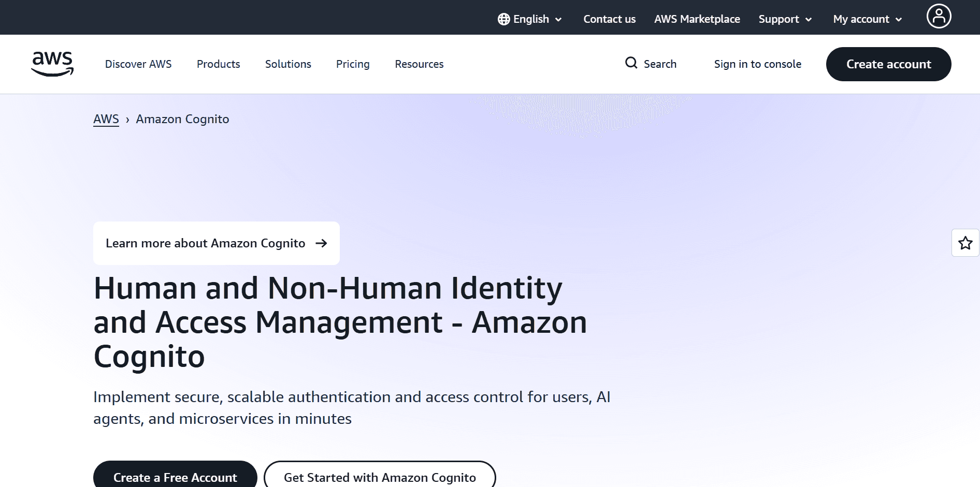Viewport: 980px width, 487px height.
Task: Click the AWS logo
Action: pyautogui.click(x=52, y=64)
